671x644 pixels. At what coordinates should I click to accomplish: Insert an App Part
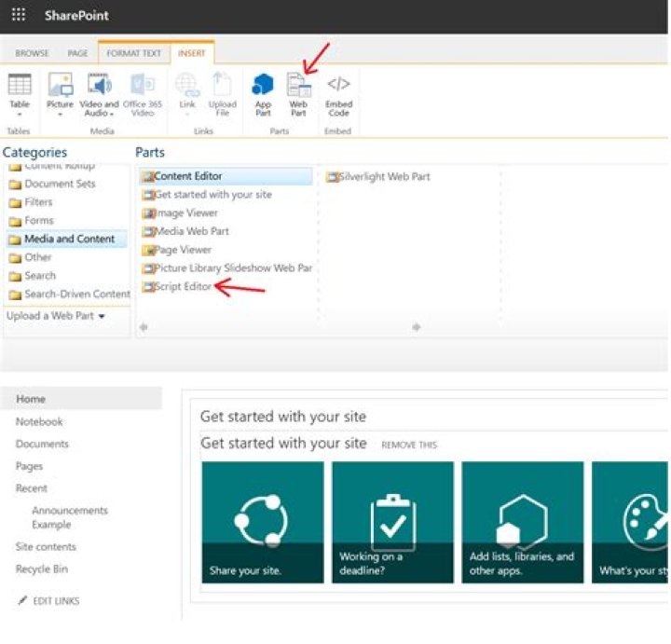click(263, 94)
